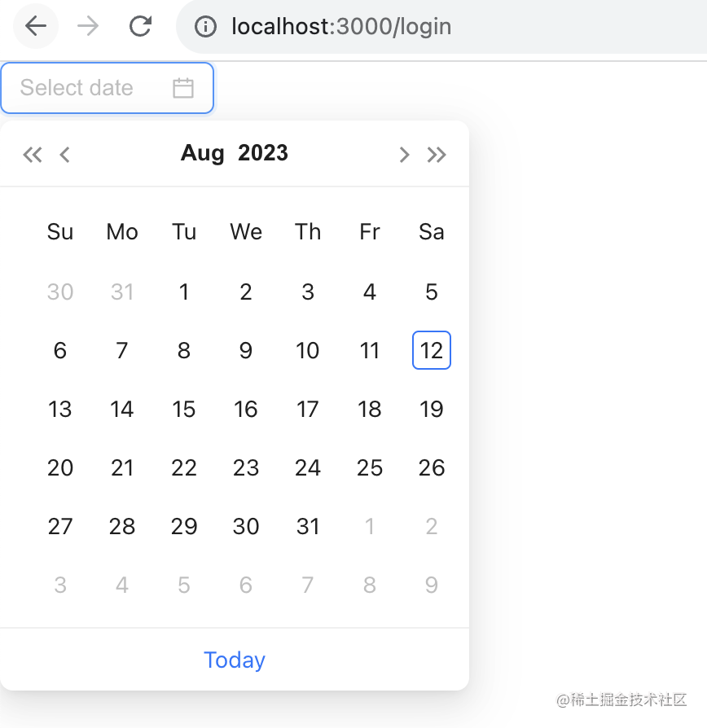707x728 pixels.
Task: Go to previous month with left chevron
Action: [65, 155]
